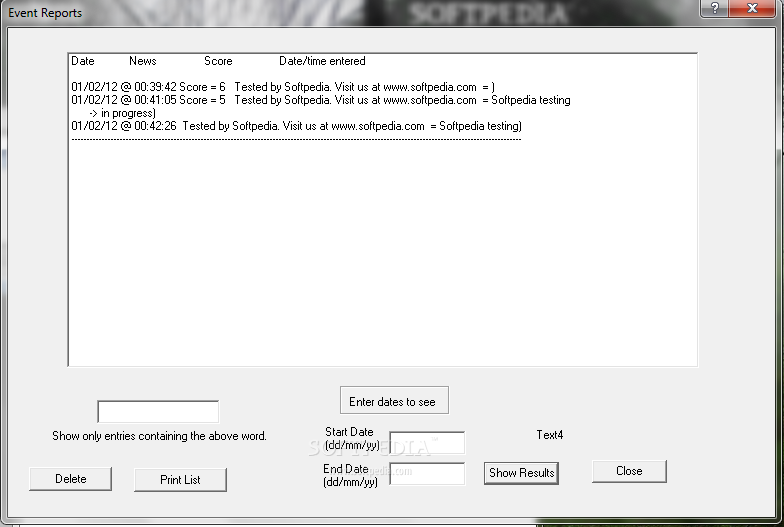Select the entry logged at 00:42:26
This screenshot has height=527, width=784.
pos(296,126)
